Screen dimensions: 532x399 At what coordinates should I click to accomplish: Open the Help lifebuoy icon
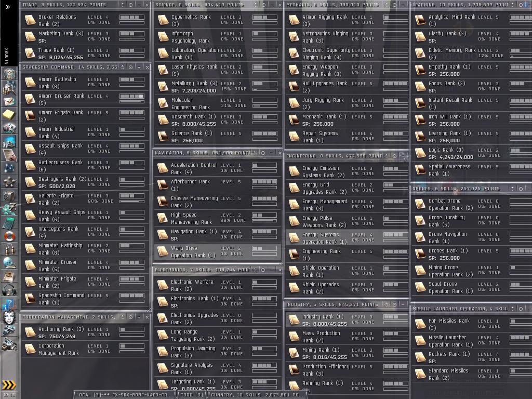click(9, 236)
